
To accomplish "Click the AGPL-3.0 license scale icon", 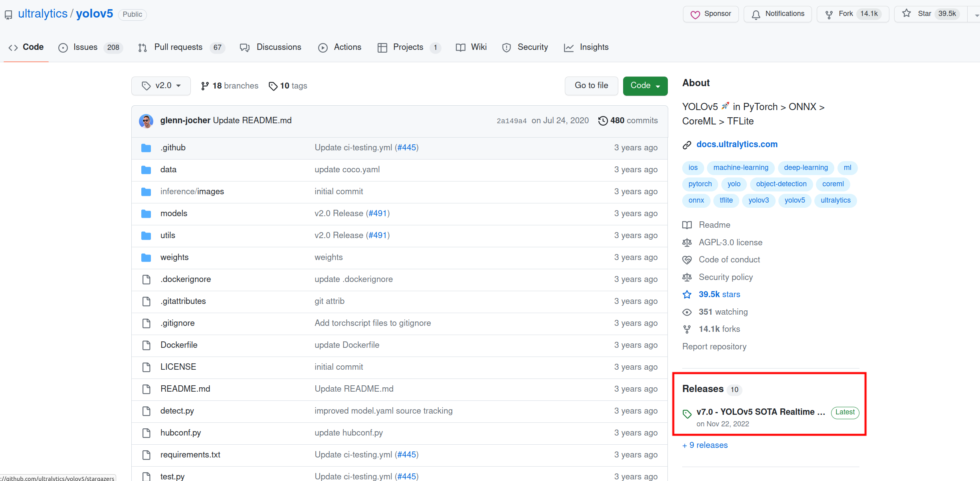I will point(687,242).
